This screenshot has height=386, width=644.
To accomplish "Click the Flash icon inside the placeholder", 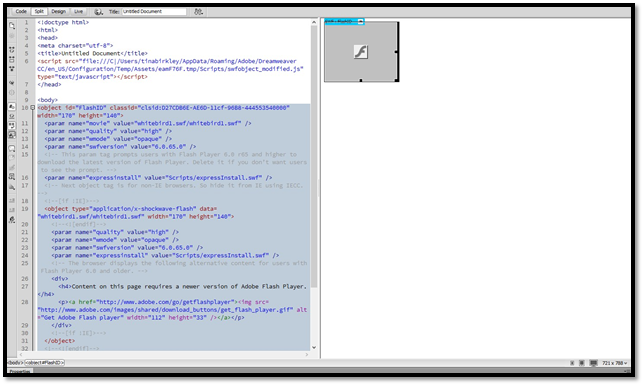I will pos(361,52).
